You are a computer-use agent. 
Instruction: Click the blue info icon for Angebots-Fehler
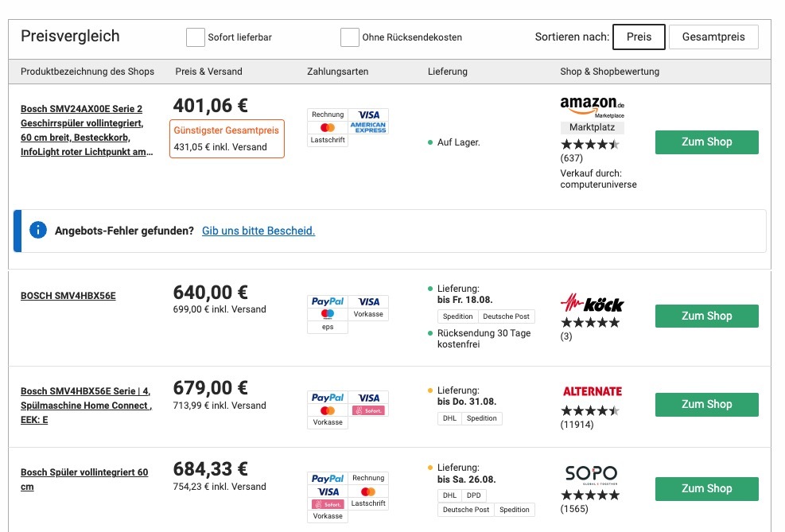[x=37, y=231]
